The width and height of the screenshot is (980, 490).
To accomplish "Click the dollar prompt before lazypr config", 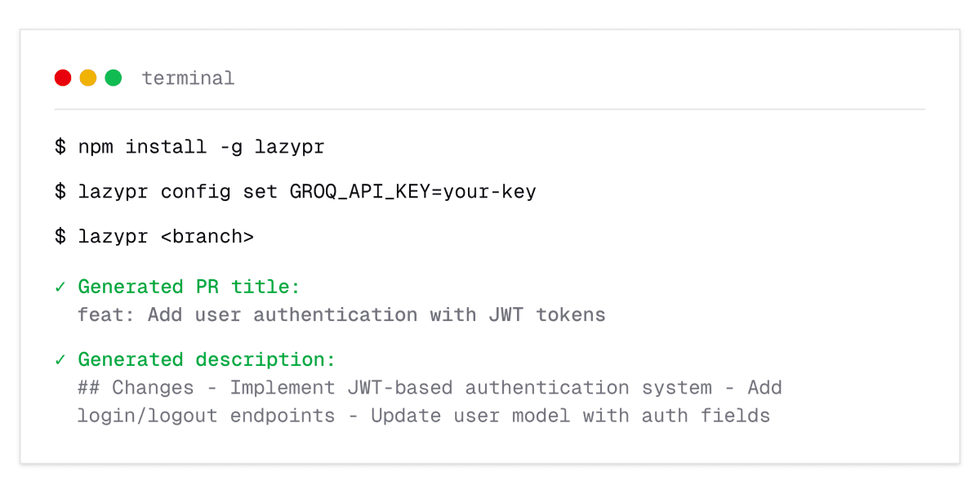I will 60,192.
